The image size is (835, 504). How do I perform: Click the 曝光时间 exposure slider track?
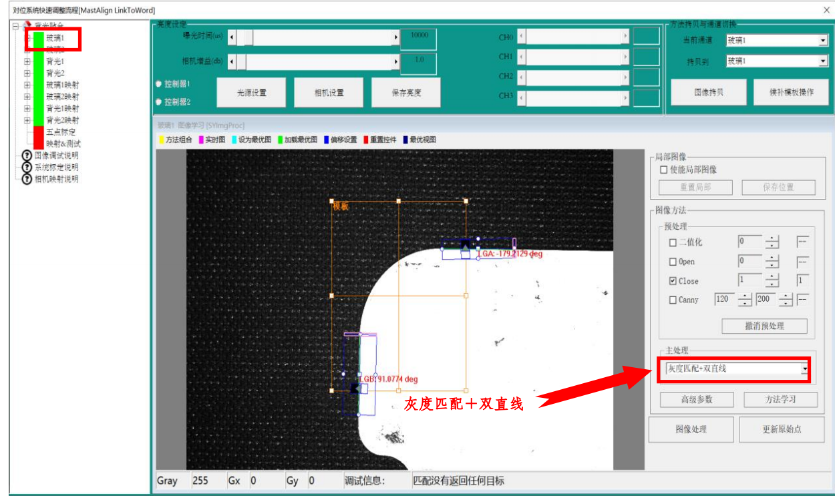coord(314,37)
